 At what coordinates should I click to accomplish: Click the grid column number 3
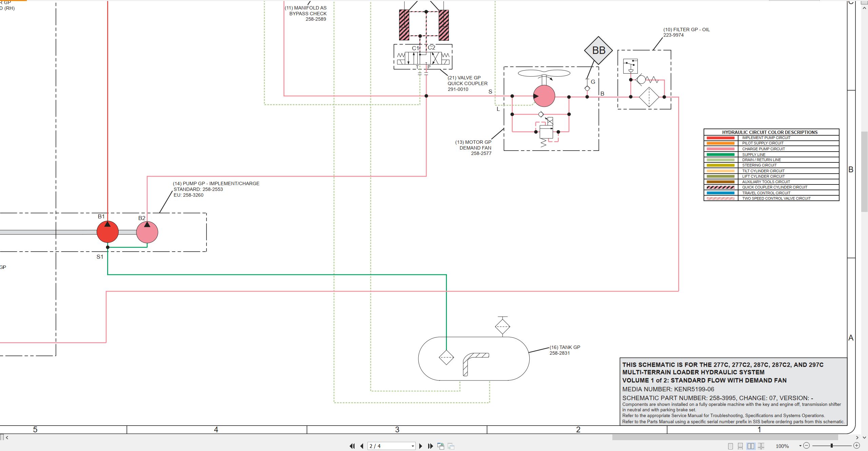pos(397,430)
